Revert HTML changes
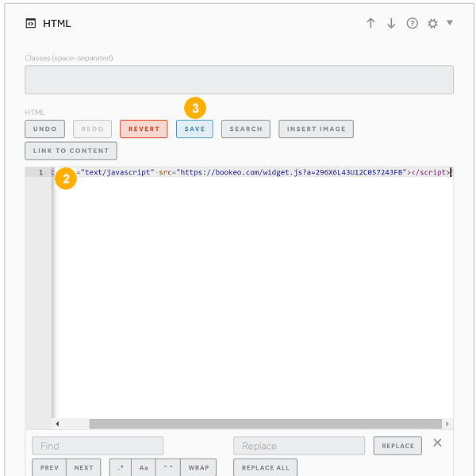This screenshot has height=476, width=476. coord(144,129)
